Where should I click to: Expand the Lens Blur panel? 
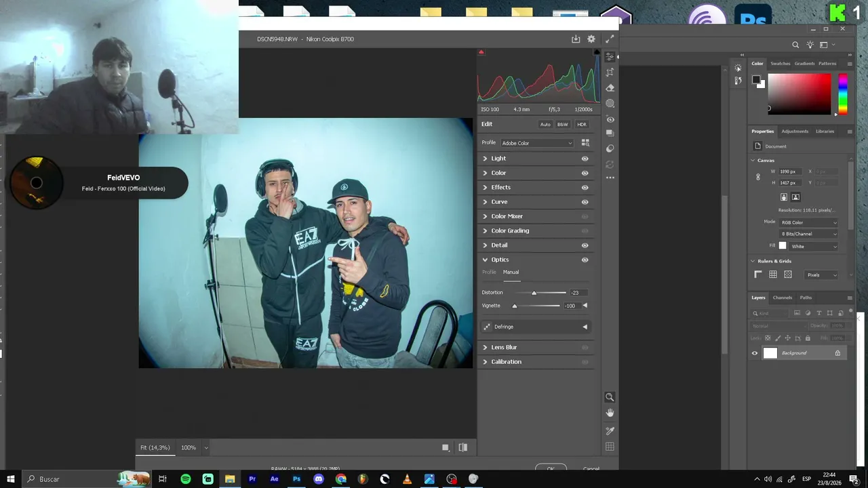(x=485, y=347)
